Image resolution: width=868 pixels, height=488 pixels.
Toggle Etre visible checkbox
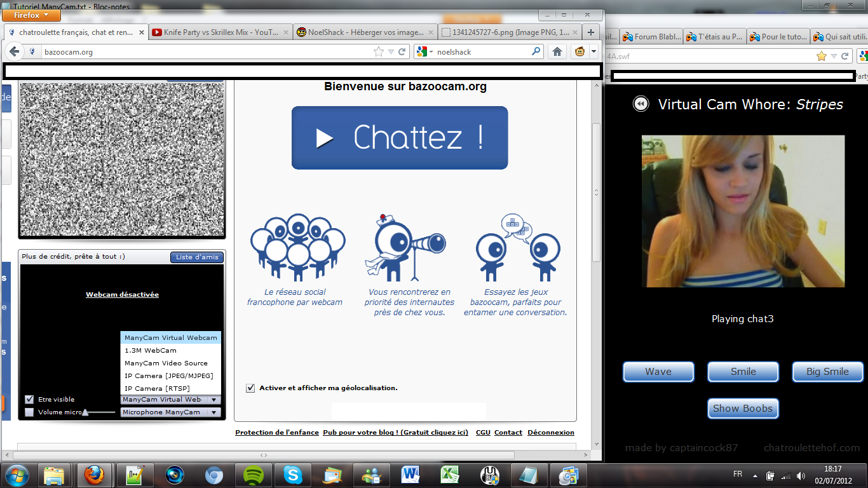point(29,399)
